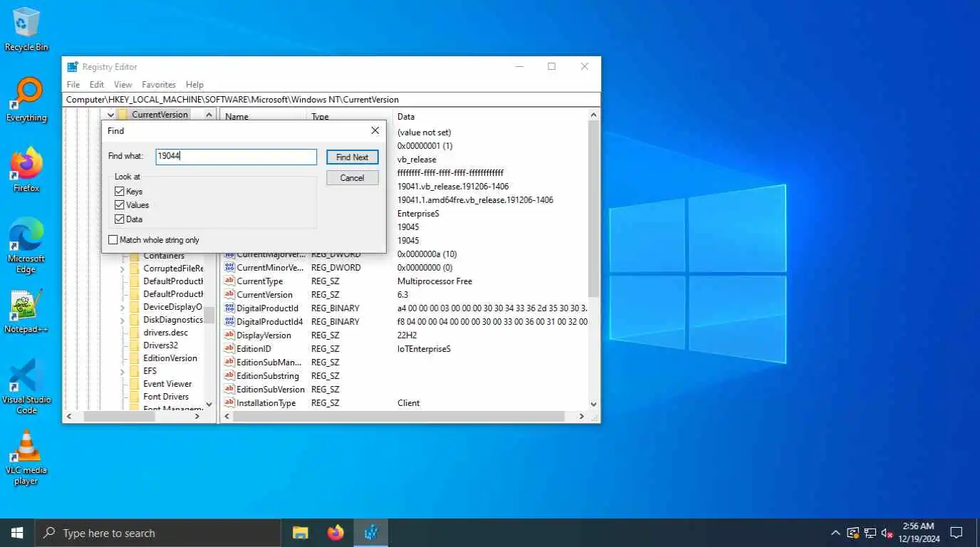The width and height of the screenshot is (980, 547).
Task: Click the Multiprocessor Free data value
Action: 434,281
